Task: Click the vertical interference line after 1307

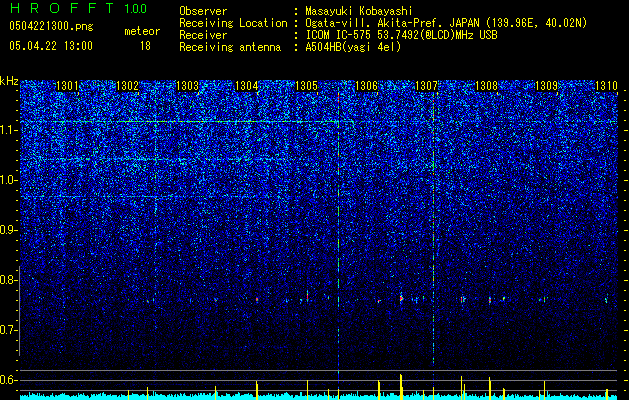Action: pos(433,229)
